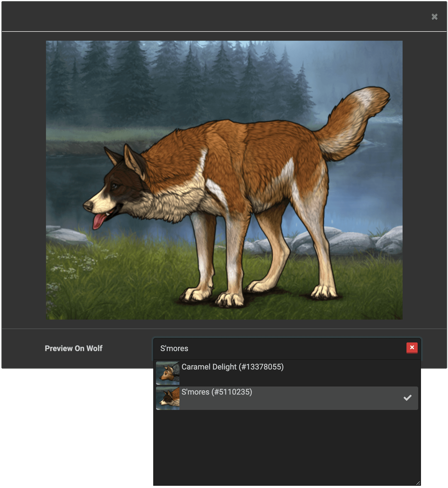Grab the dropdown resize handle corner
Screen dimensions: 448x488
pyautogui.click(x=418, y=483)
